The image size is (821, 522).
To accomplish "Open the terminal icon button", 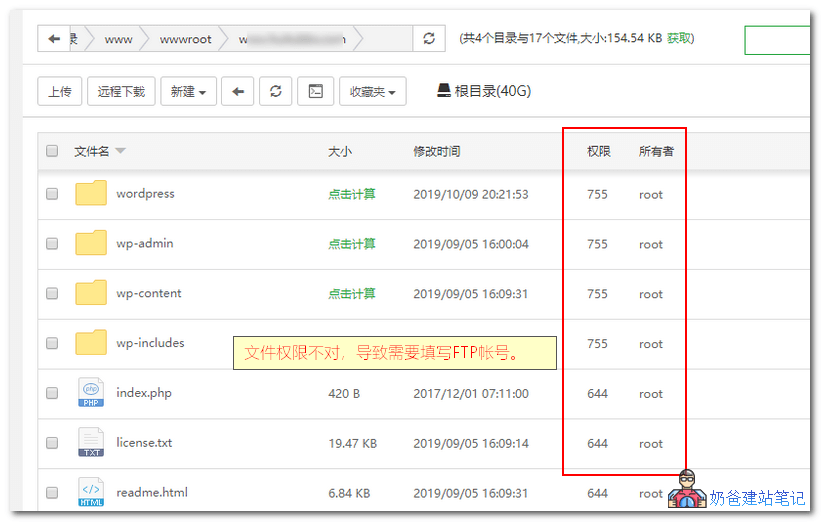I will pyautogui.click(x=315, y=92).
